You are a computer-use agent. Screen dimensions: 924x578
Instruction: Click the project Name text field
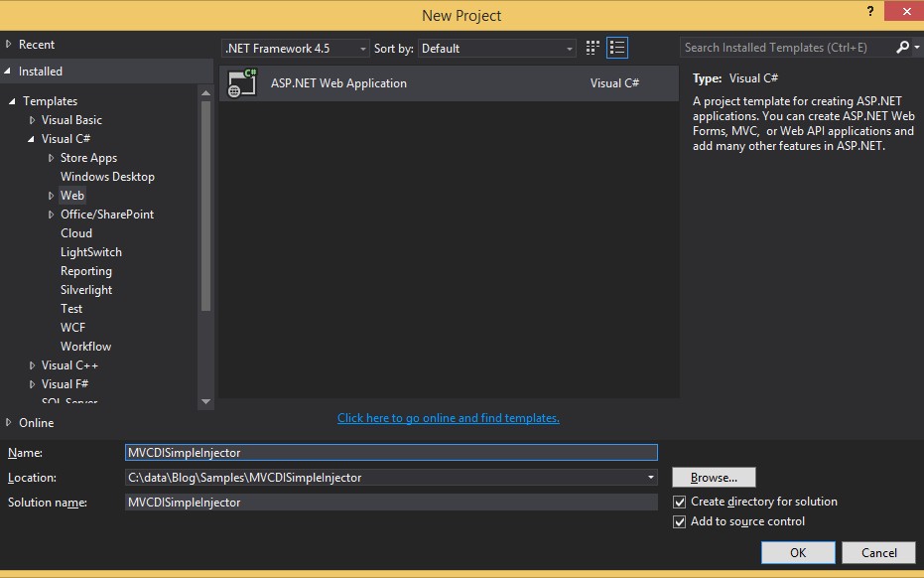pyautogui.click(x=391, y=453)
